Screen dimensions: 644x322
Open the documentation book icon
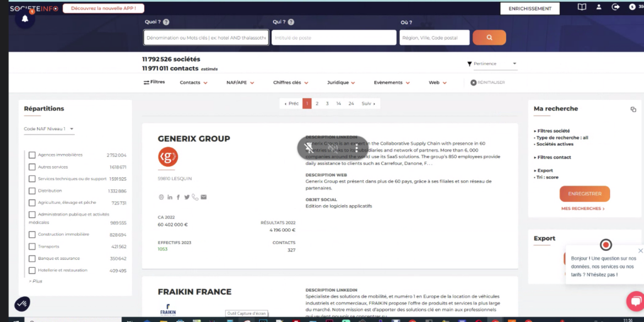tap(582, 8)
